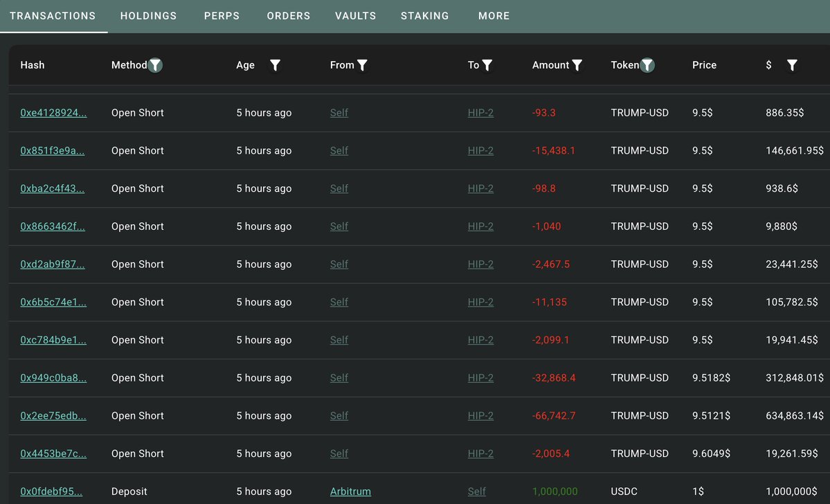The width and height of the screenshot is (830, 504).
Task: Select amount -15,438.1
Action: [554, 151]
